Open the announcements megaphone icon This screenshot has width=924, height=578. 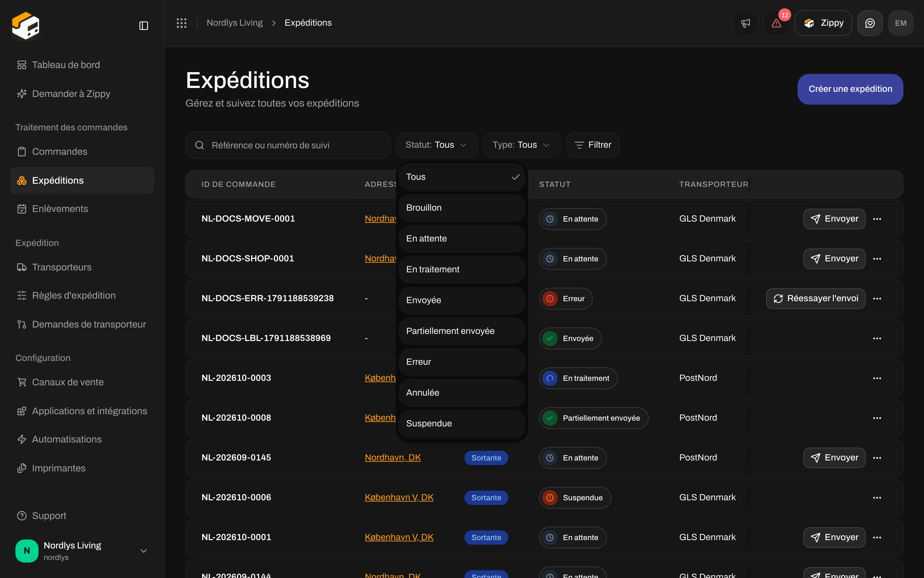pyautogui.click(x=745, y=23)
